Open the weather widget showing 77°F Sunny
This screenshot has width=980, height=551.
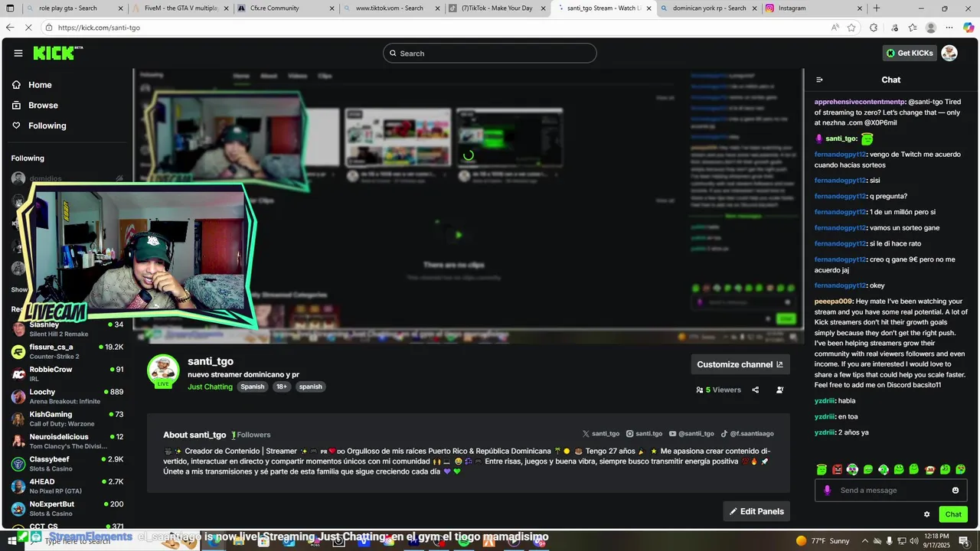pos(823,541)
